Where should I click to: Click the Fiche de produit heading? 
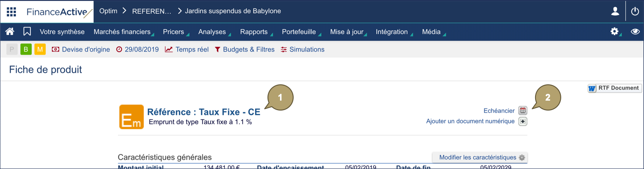[x=45, y=69]
